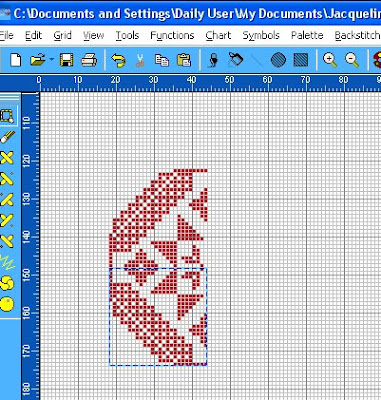Screen dimensions: 381x400
Task: Click the Copy icon
Action: pyautogui.click(x=162, y=60)
